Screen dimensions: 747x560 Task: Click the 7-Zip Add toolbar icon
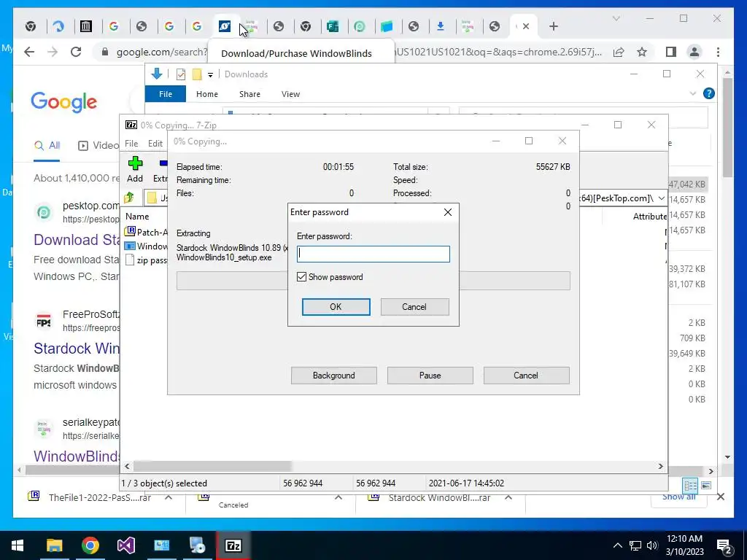point(135,169)
